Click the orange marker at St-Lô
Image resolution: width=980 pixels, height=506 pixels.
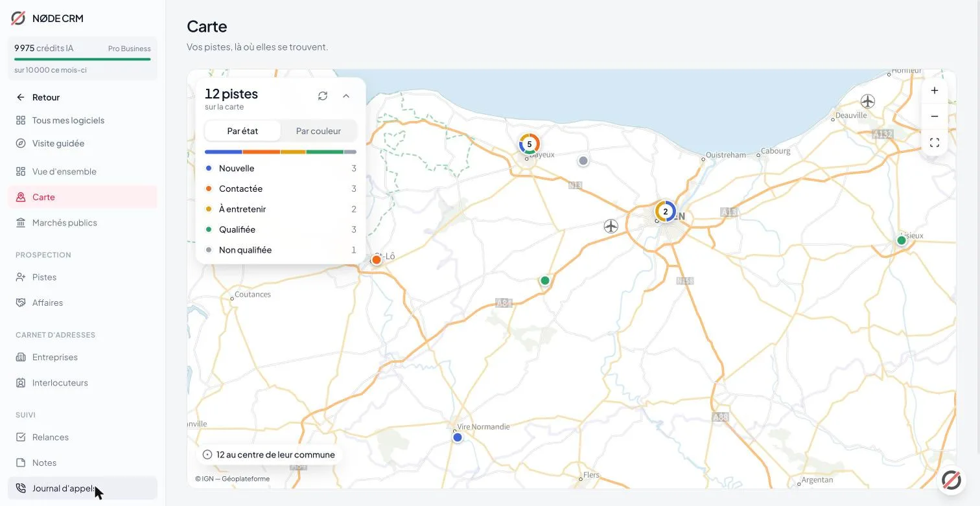click(377, 260)
